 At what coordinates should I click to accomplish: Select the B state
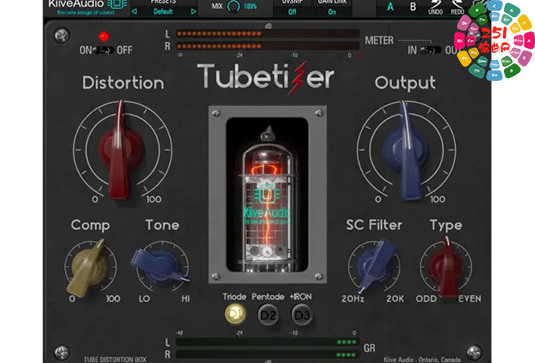[x=413, y=7]
